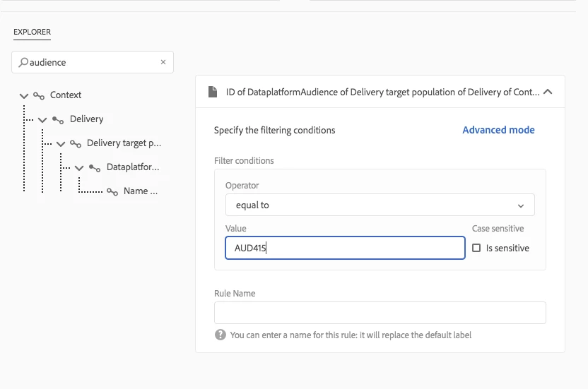Clear the audience search field
Viewport: 588px width, 389px height.
click(x=163, y=62)
